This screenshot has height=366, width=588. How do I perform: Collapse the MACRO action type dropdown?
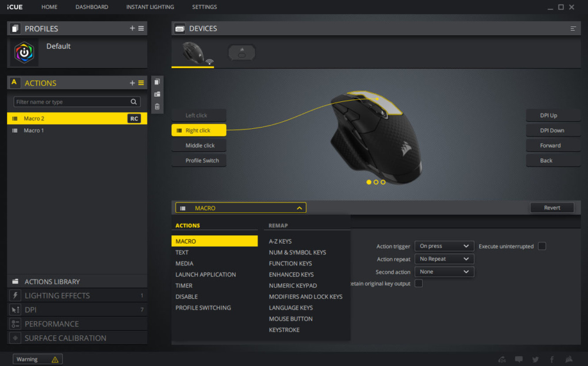click(x=240, y=208)
